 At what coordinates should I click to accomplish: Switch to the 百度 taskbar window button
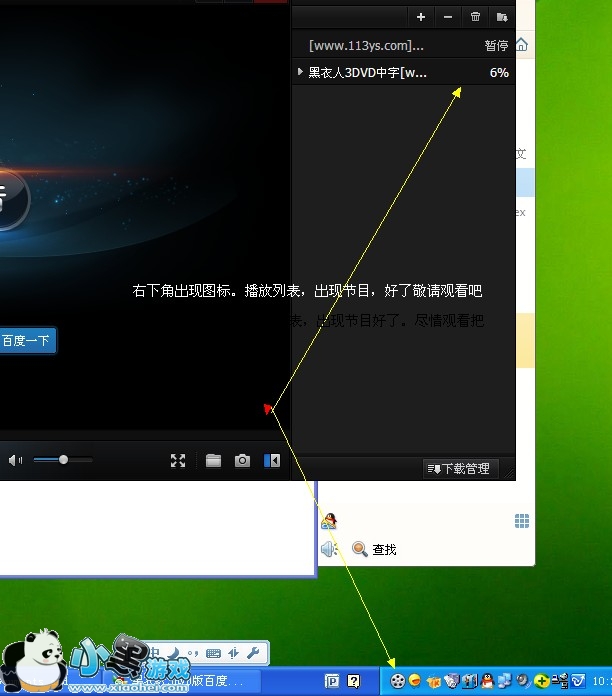pyautogui.click(x=182, y=681)
